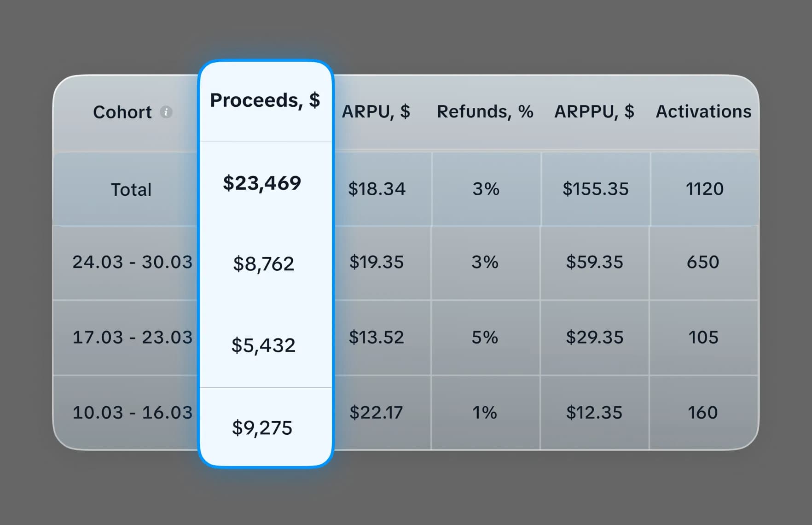Click the ARPU, $ column header
Screen dimensions: 812x525
pyautogui.click(x=376, y=111)
